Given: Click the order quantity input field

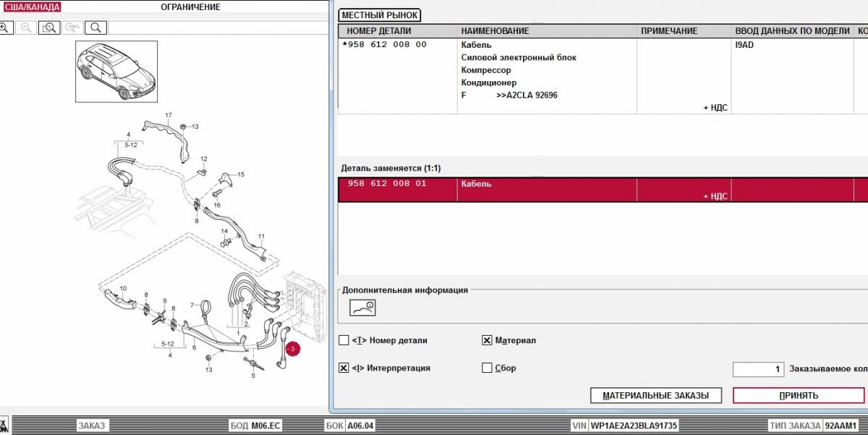Looking at the screenshot, I should pos(758,369).
